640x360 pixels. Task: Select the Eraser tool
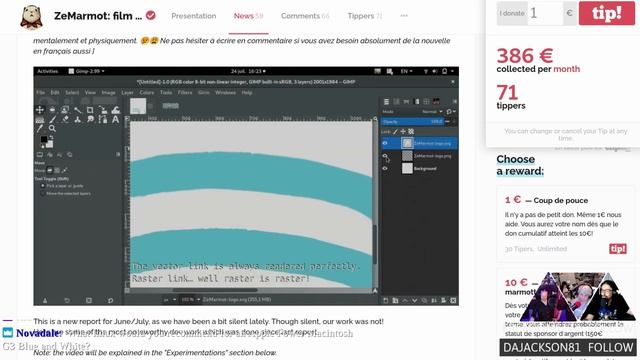click(65, 119)
